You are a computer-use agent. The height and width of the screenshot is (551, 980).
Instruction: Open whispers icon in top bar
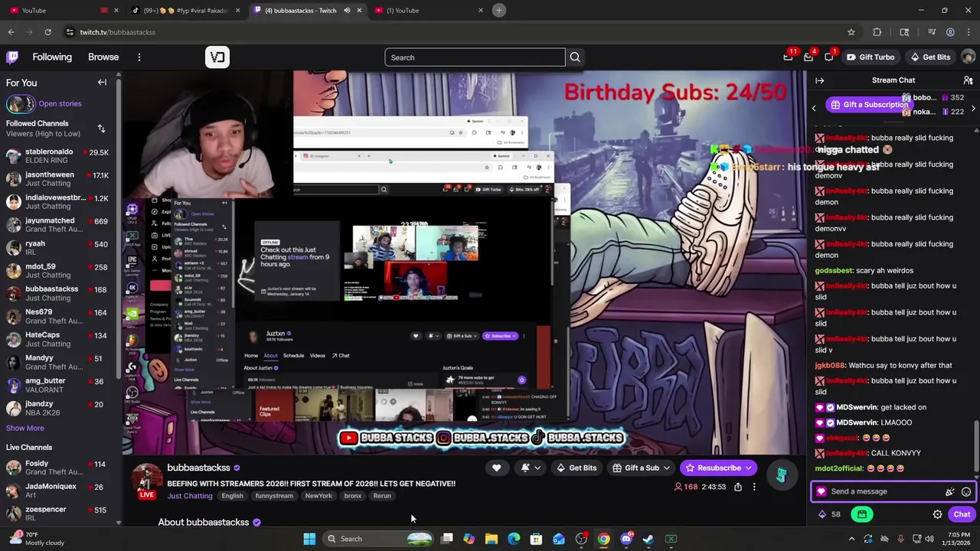tap(829, 57)
